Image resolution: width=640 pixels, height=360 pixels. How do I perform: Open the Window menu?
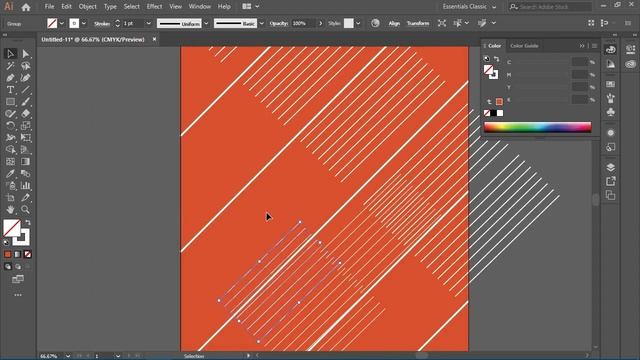tap(200, 7)
